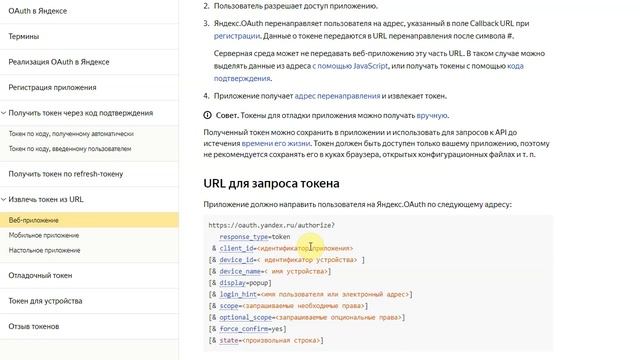Click the 'device_name' parameter link
This screenshot has width=640, height=360.
coord(240,271)
